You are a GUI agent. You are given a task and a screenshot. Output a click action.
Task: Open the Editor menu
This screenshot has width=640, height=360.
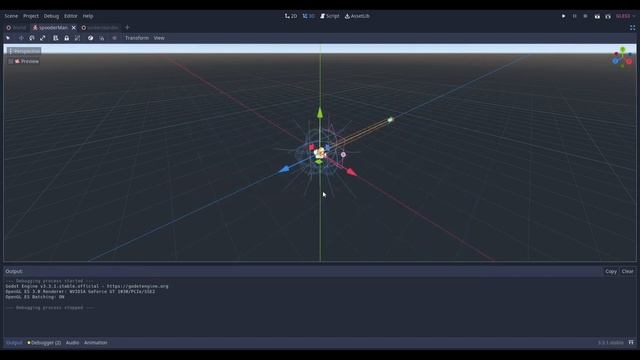coord(70,16)
